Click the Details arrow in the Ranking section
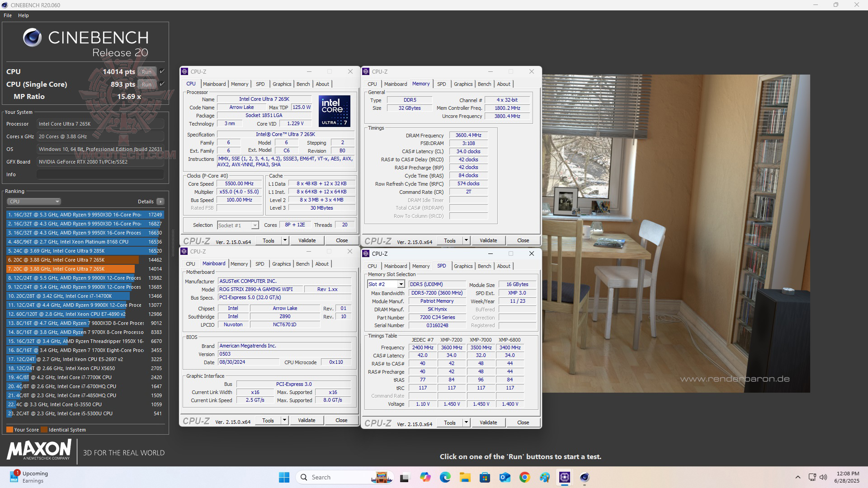 [x=160, y=202]
